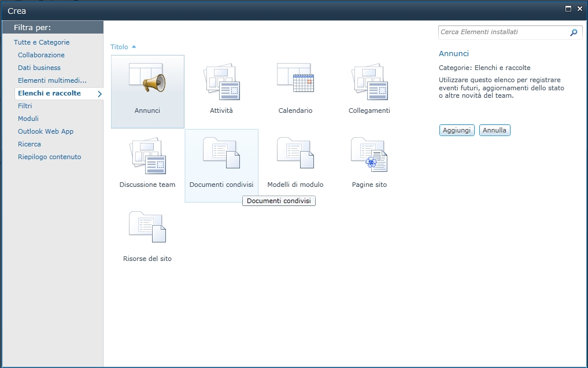Click the Modelli di modulo tile label
Screen dimensions: 588x368
[x=295, y=185]
